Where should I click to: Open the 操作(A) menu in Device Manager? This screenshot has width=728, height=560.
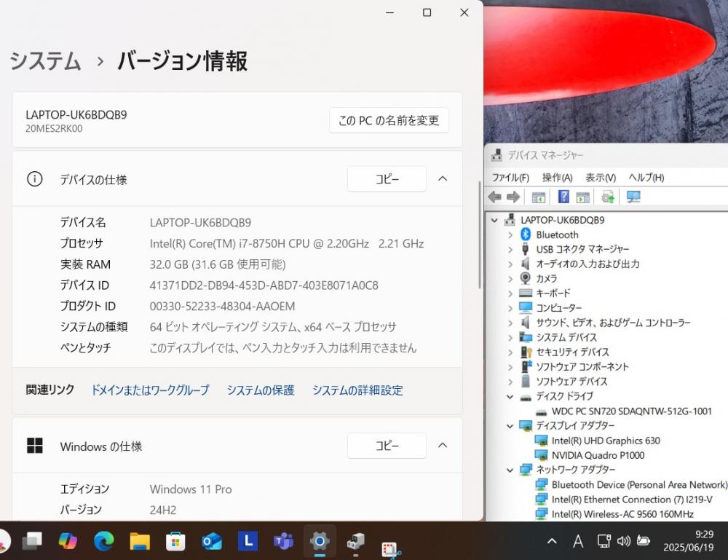coord(557,178)
